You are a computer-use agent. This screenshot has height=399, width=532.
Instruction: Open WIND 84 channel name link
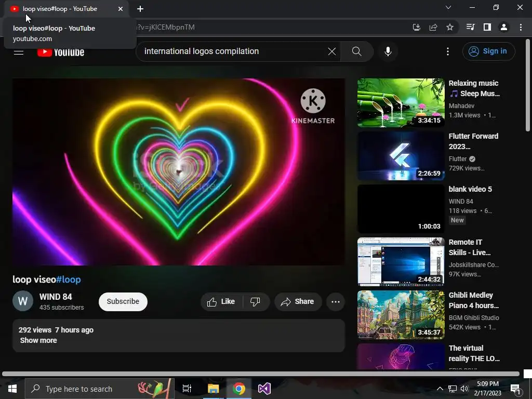56,297
